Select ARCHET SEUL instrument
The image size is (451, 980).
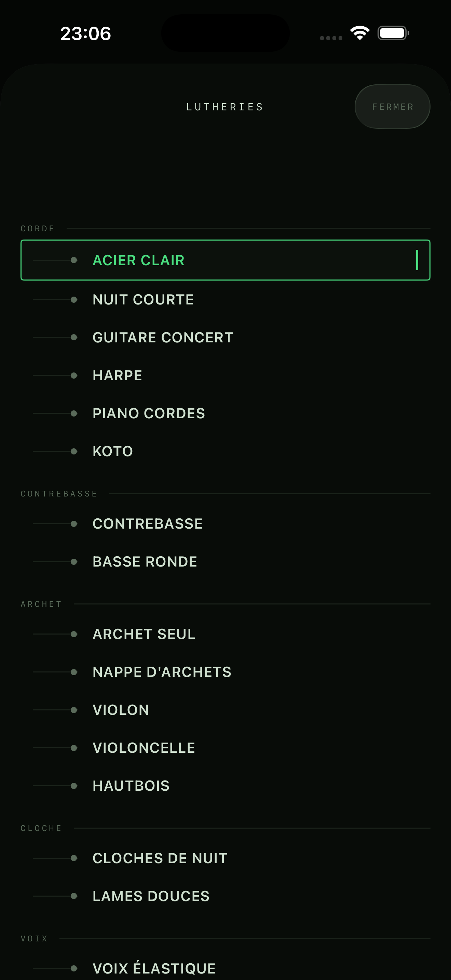click(x=225, y=634)
